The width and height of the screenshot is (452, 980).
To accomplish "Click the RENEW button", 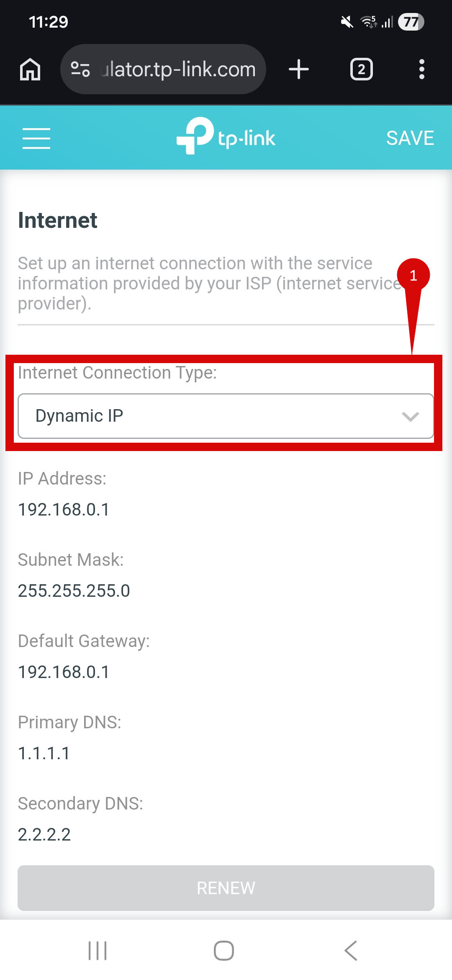I will click(x=226, y=888).
